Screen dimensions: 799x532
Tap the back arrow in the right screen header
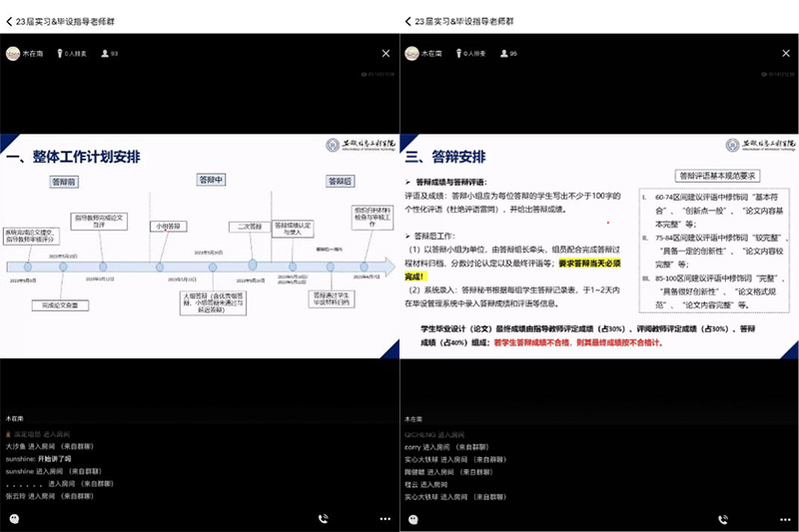[x=407, y=21]
